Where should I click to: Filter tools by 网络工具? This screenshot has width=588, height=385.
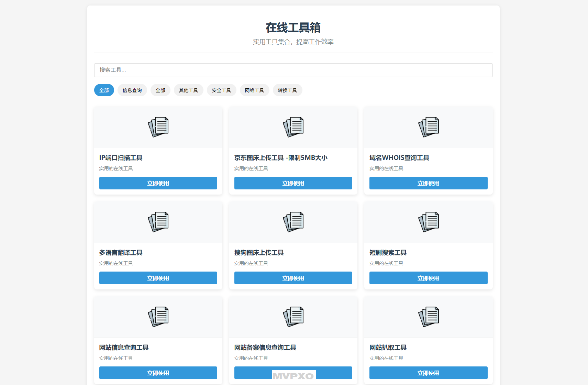click(x=255, y=90)
